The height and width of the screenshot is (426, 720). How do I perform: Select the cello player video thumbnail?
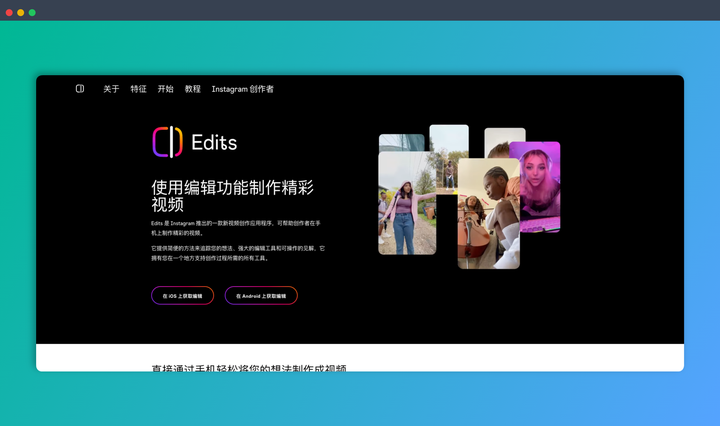[x=489, y=213]
